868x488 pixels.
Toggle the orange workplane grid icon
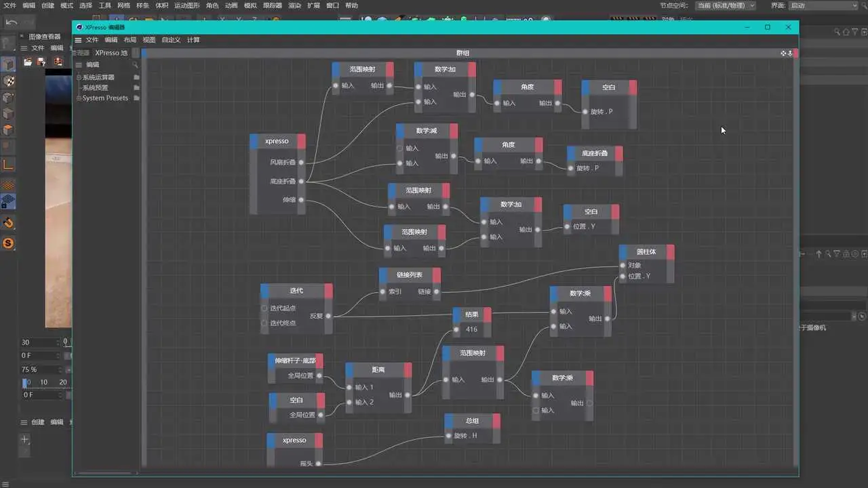pyautogui.click(x=9, y=184)
